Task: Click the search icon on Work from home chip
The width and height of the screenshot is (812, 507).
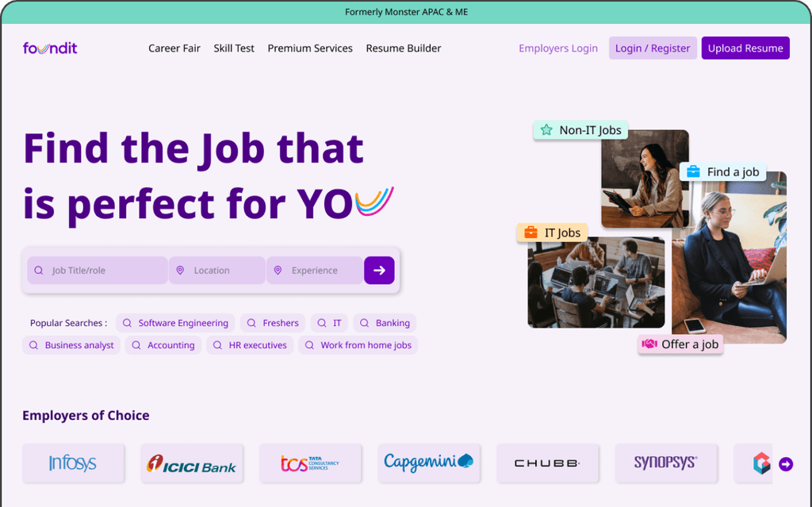Action: tap(309, 345)
